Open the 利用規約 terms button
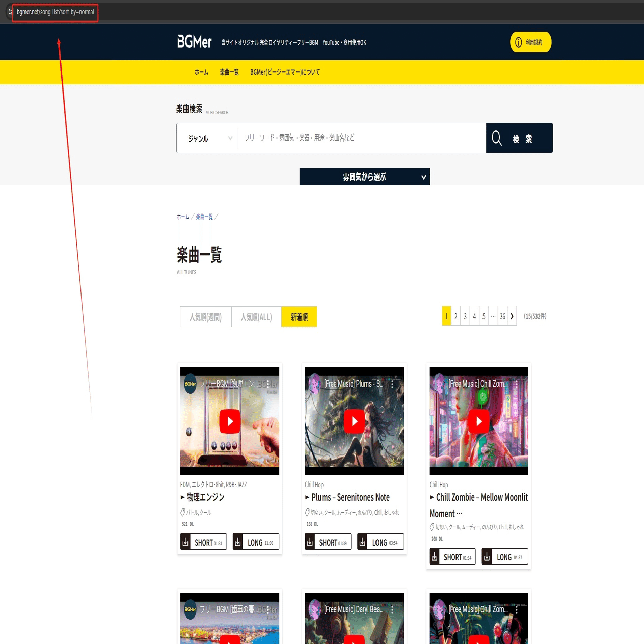The width and height of the screenshot is (644, 644). (530, 42)
